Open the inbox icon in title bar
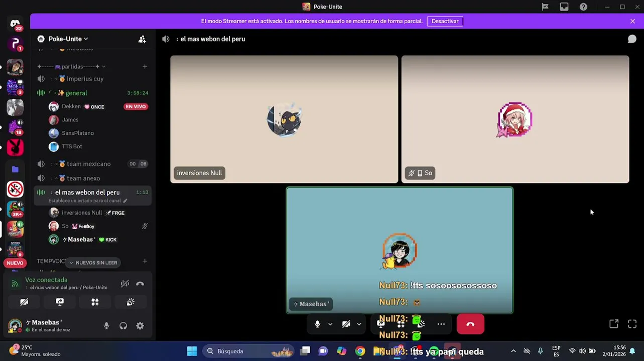Image resolution: width=644 pixels, height=361 pixels. tap(564, 7)
